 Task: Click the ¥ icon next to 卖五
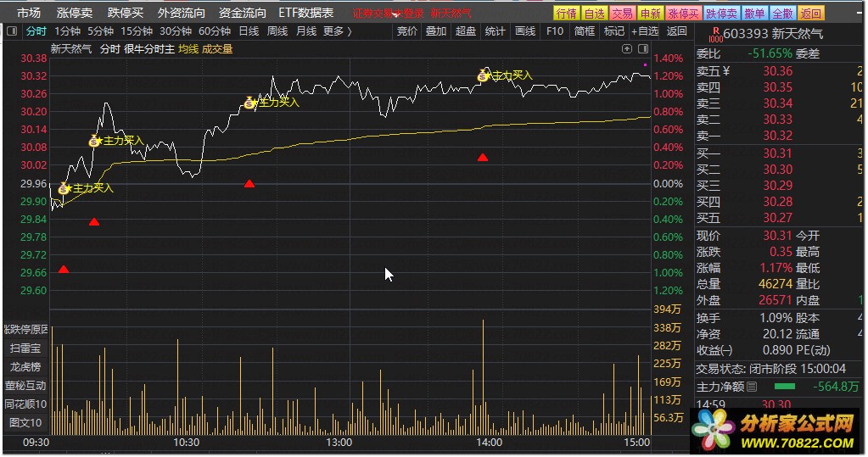coord(725,71)
